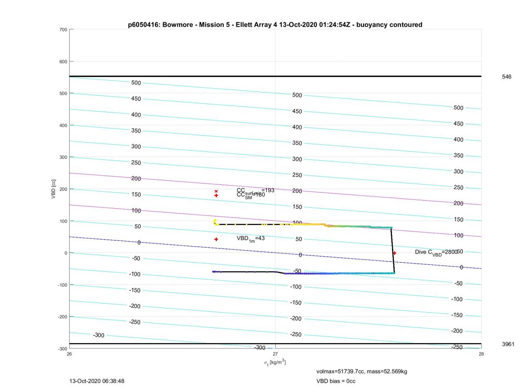
Task: Click the 'CC surf min =193' annotation
Action: (255, 190)
